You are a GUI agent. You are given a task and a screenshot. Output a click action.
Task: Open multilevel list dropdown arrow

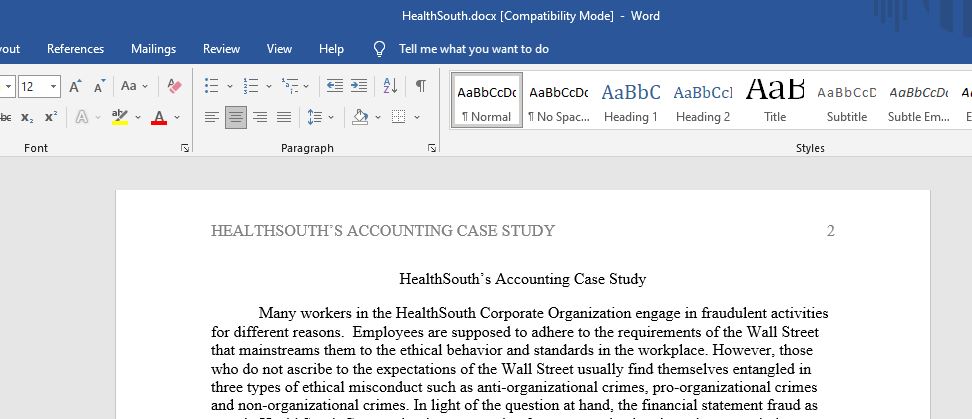point(306,86)
